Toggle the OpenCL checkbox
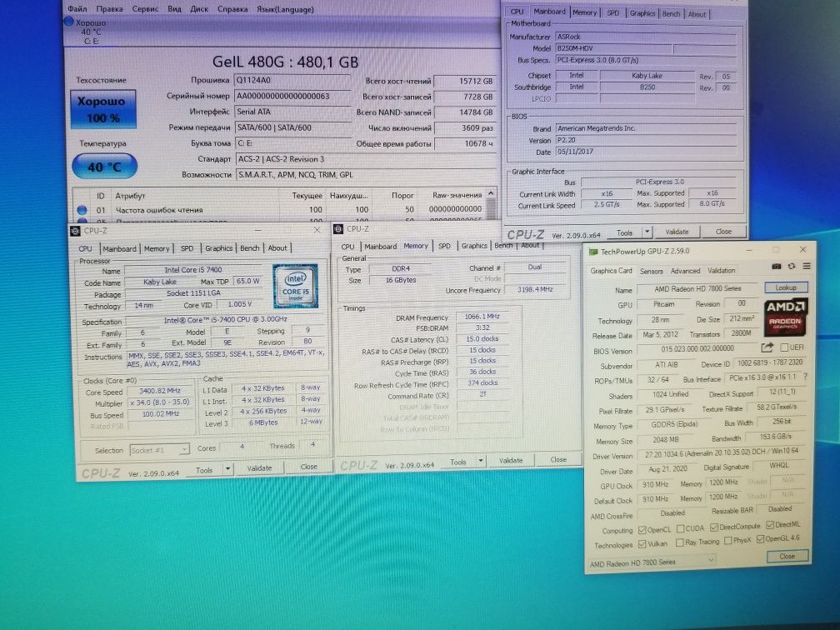This screenshot has height=630, width=840. (x=642, y=530)
